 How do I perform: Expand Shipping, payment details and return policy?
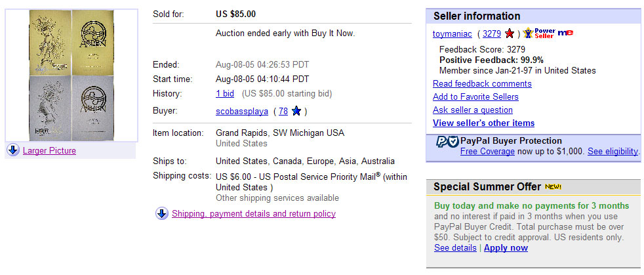tap(253, 213)
